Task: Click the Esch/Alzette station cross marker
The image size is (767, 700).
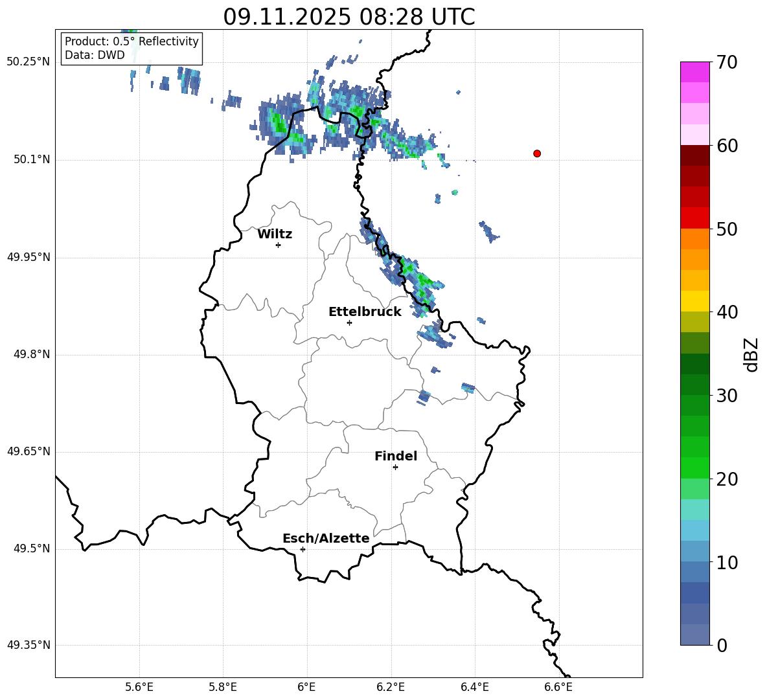Action: 303,549
